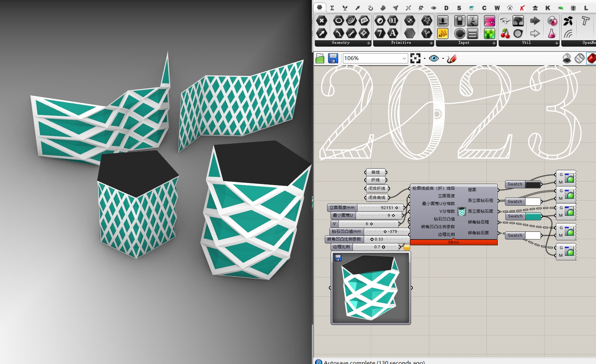Select the Point parameter icon with the X
The image size is (596, 364).
coord(322,21)
